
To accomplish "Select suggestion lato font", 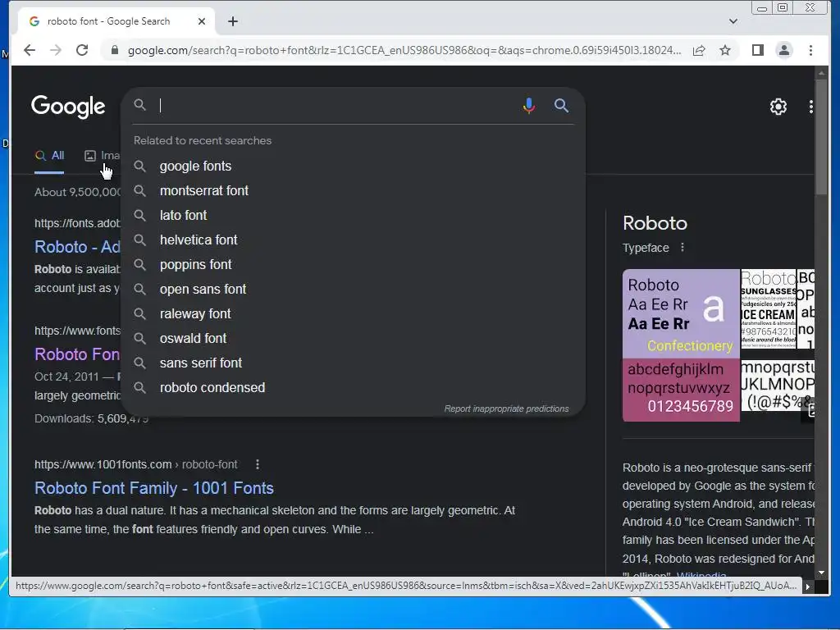I will coord(353,216).
